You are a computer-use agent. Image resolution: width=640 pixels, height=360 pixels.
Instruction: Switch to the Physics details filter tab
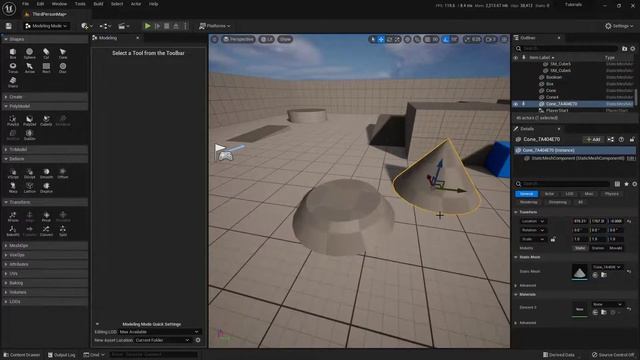[x=611, y=194]
